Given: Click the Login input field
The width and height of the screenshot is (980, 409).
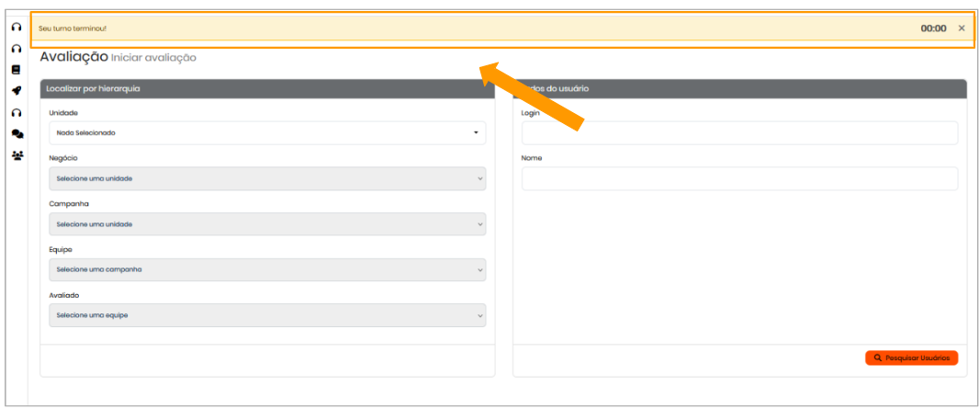Looking at the screenshot, I should pos(739,133).
